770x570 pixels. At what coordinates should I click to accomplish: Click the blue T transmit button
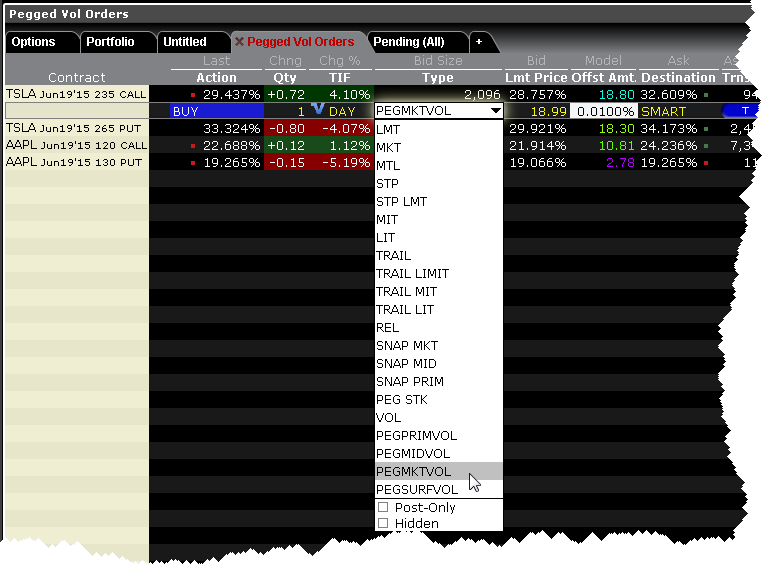744,111
